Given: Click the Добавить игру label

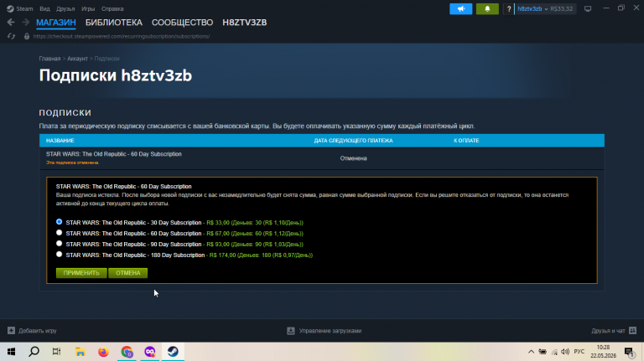Looking at the screenshot, I should [38, 331].
